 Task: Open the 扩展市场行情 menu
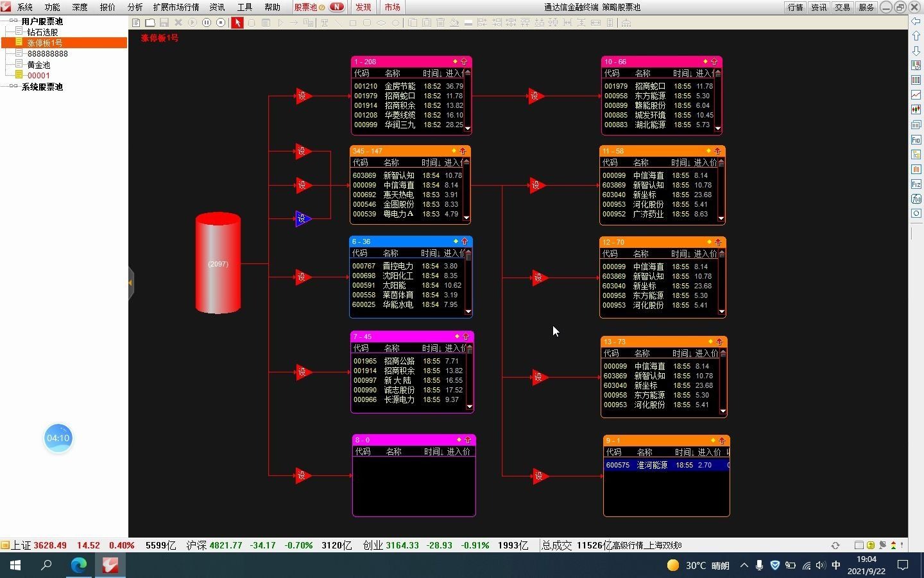point(176,7)
